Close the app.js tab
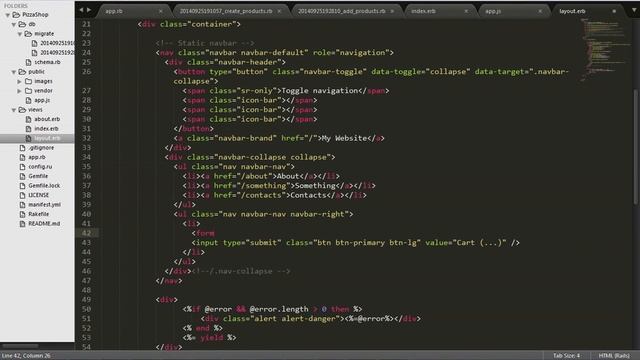This screenshot has height=360, width=640. click(540, 11)
